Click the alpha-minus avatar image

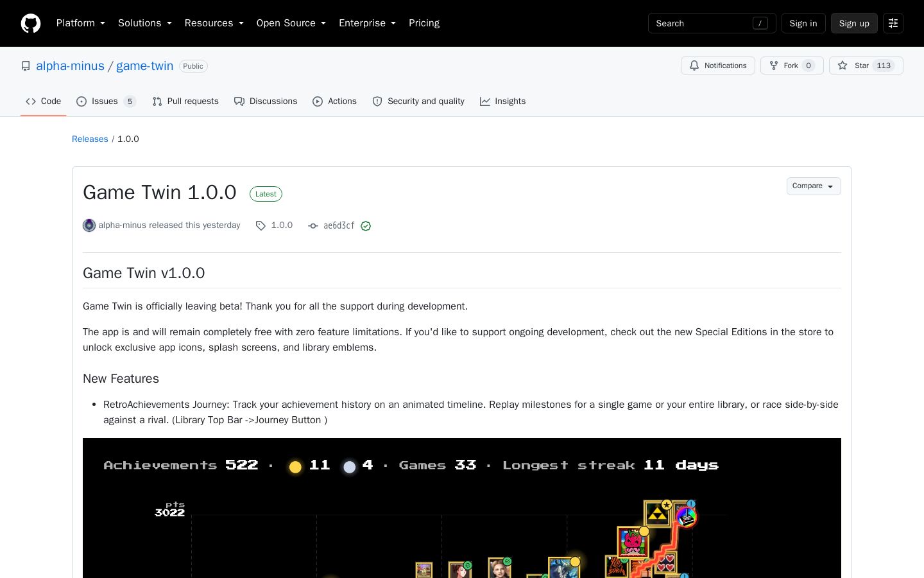click(89, 225)
